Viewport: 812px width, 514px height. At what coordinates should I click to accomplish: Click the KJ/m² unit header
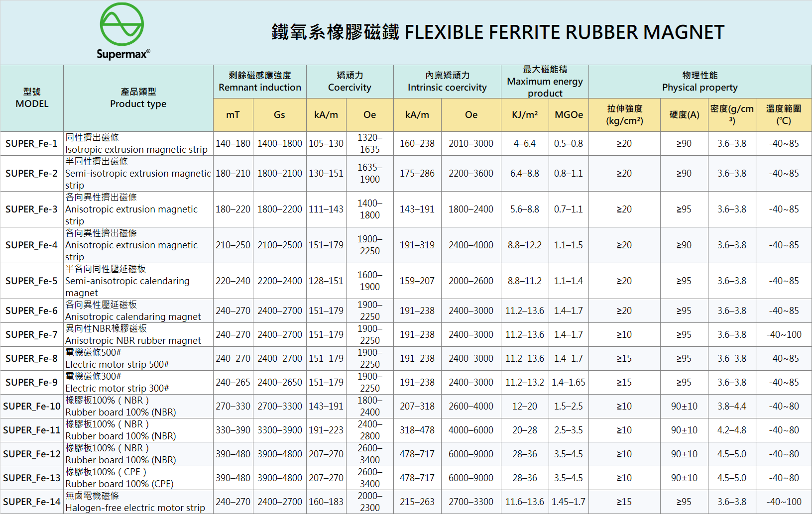[525, 115]
